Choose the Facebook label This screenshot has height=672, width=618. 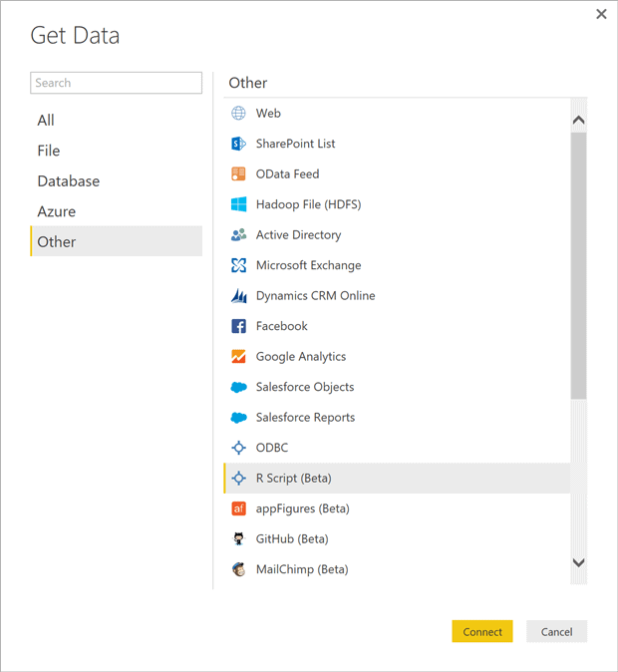[x=281, y=326]
